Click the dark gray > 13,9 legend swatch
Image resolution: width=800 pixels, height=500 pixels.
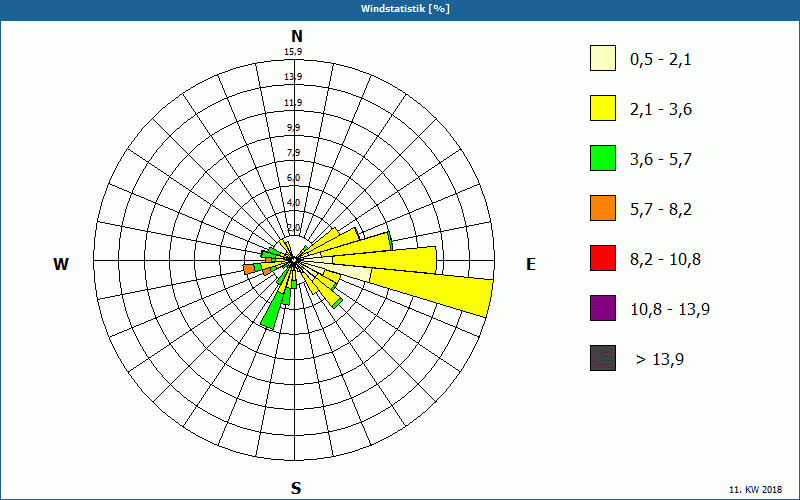tap(603, 358)
